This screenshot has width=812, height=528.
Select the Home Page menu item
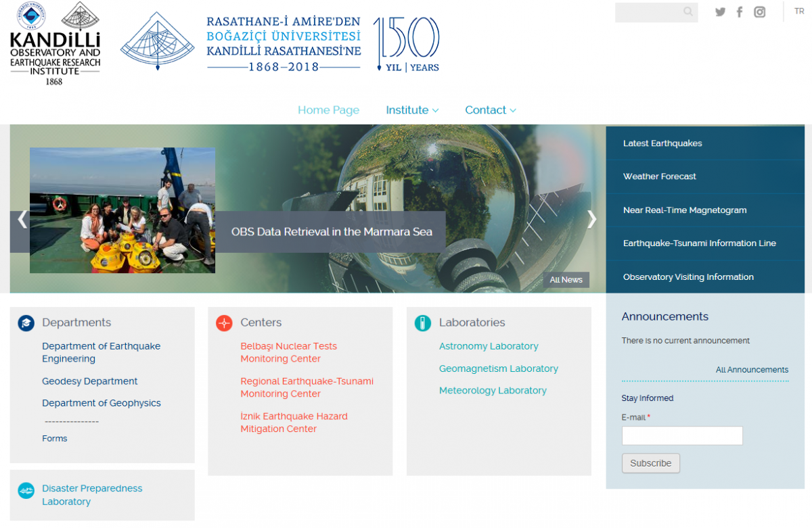tap(328, 110)
